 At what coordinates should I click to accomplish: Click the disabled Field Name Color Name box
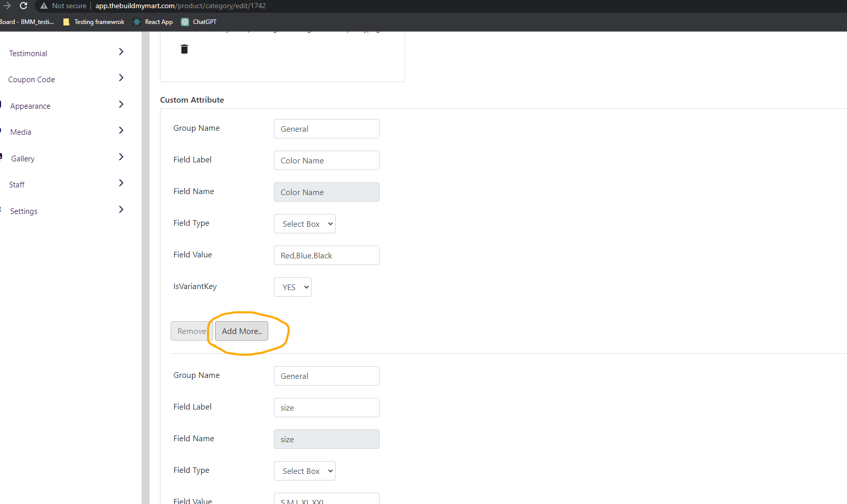[x=326, y=192]
